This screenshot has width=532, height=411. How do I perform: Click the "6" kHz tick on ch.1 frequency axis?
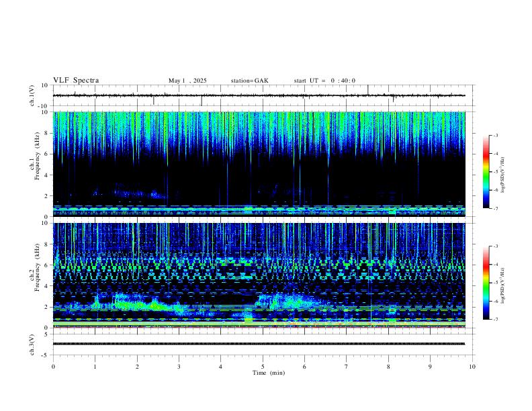46,154
